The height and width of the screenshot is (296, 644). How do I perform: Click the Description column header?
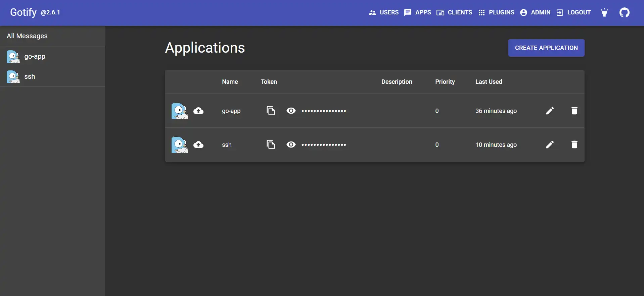397,82
